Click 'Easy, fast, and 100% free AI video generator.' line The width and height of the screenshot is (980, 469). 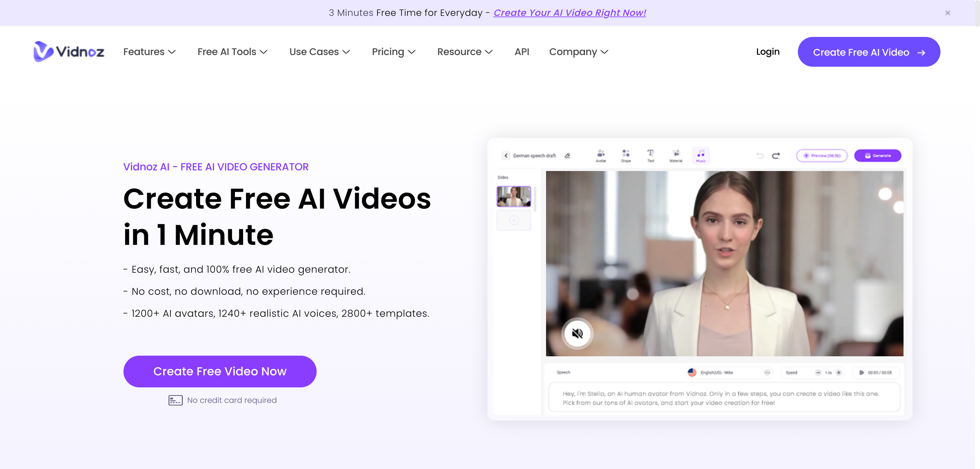(237, 269)
